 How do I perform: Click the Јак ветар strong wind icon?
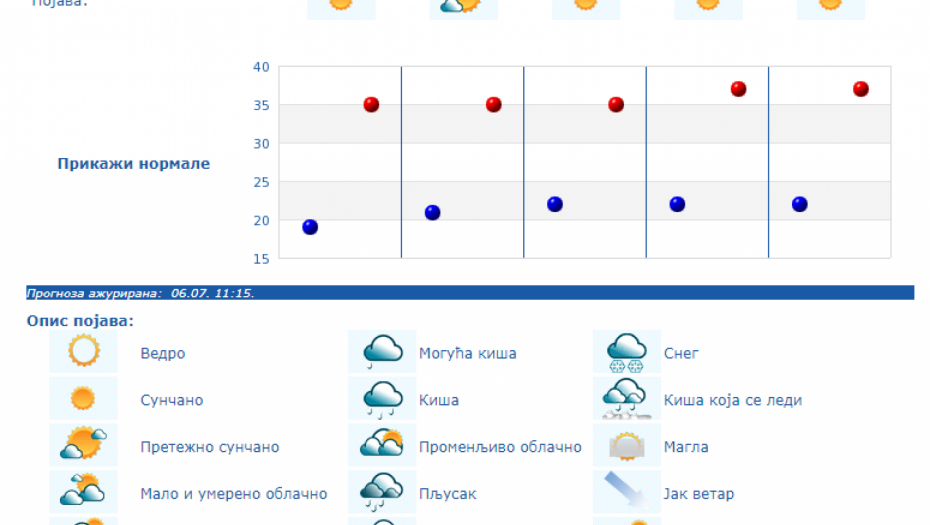pyautogui.click(x=627, y=492)
